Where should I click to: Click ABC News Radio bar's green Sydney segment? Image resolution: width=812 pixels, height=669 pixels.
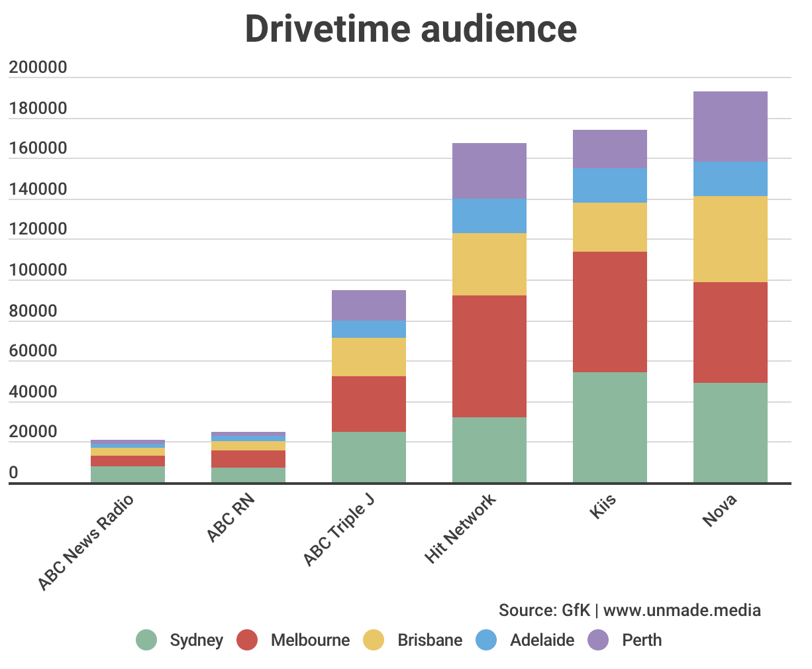click(128, 474)
